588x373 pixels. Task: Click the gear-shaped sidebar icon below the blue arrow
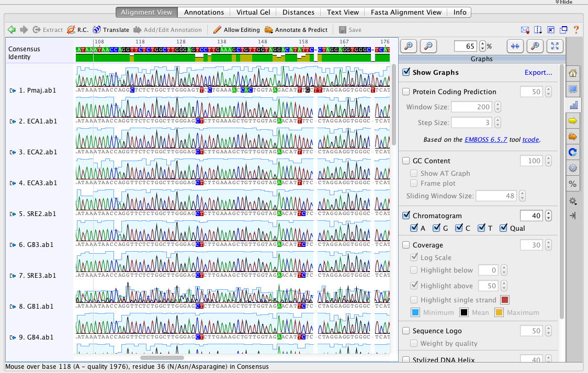click(573, 168)
